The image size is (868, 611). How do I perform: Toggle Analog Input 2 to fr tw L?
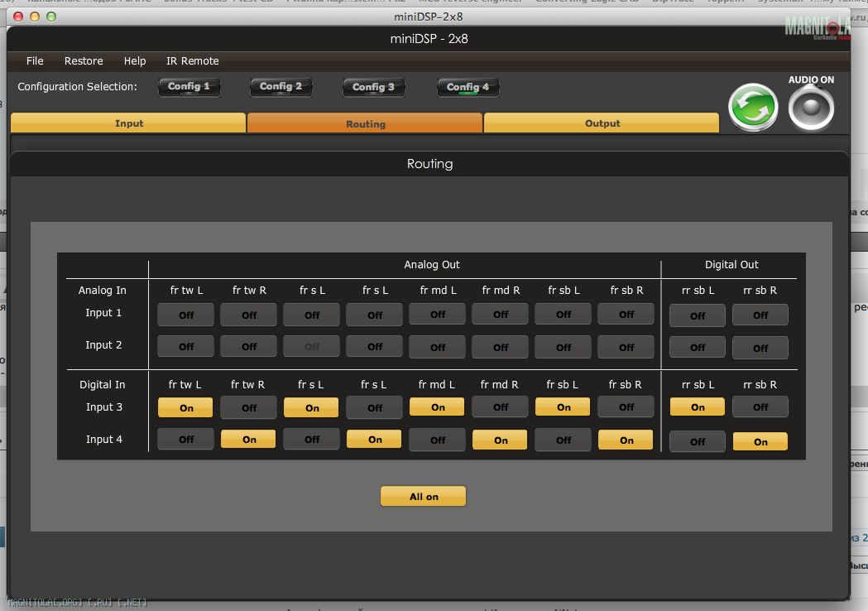coord(185,346)
